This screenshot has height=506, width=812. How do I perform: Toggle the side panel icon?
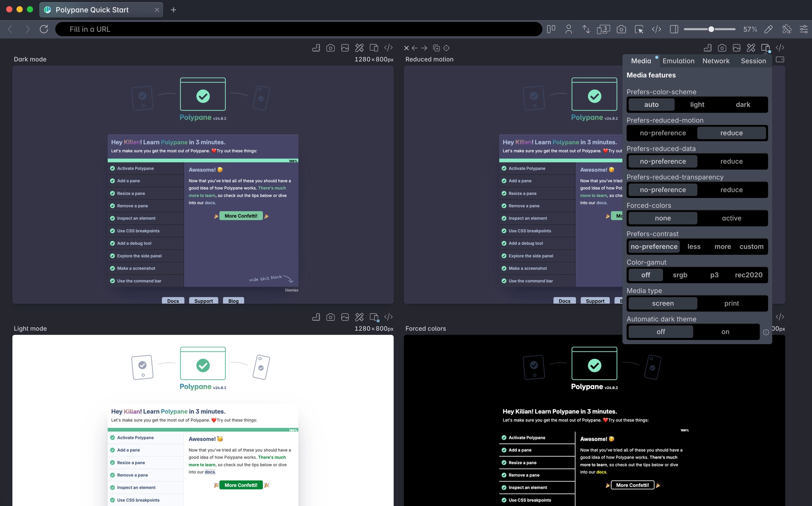(674, 29)
